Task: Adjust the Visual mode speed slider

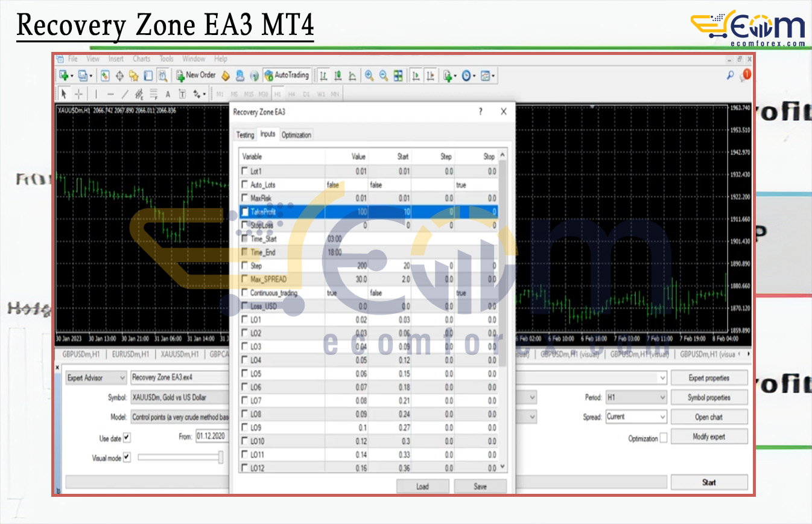Action: pyautogui.click(x=221, y=458)
